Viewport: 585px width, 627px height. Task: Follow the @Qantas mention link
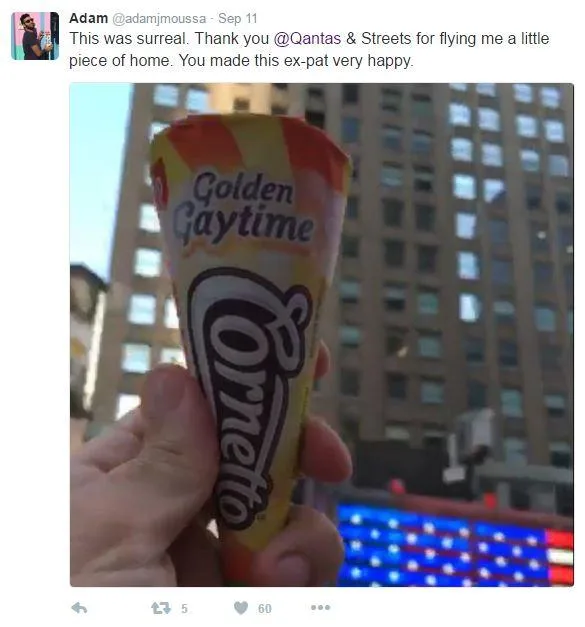pyautogui.click(x=307, y=39)
